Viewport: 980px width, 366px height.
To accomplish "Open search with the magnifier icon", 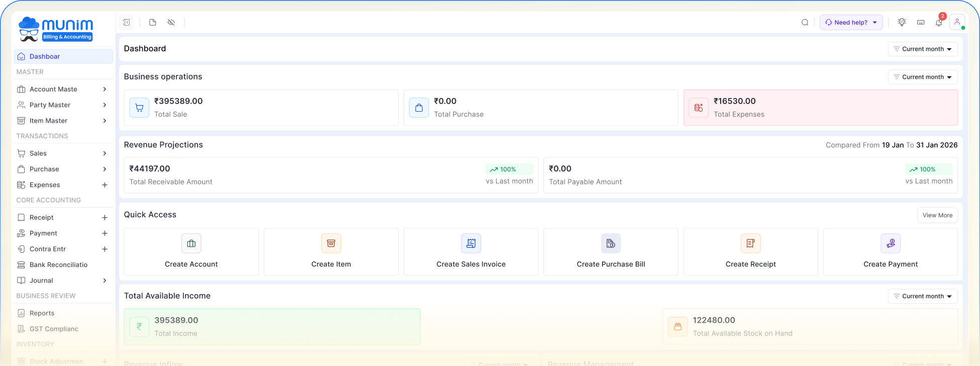I will click(805, 23).
